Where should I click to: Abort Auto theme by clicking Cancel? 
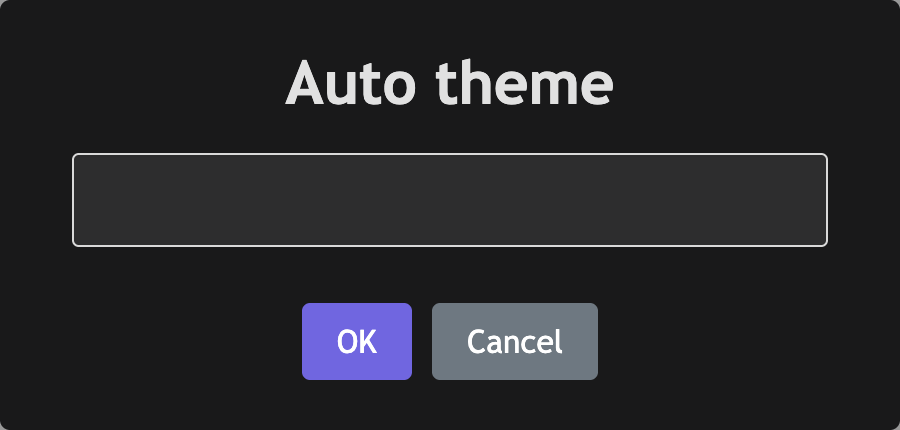tap(515, 342)
